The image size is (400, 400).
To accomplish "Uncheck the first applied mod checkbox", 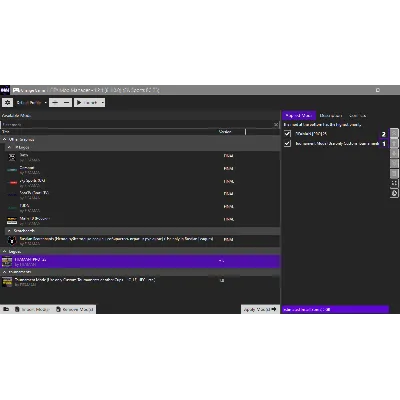I will coord(287,133).
